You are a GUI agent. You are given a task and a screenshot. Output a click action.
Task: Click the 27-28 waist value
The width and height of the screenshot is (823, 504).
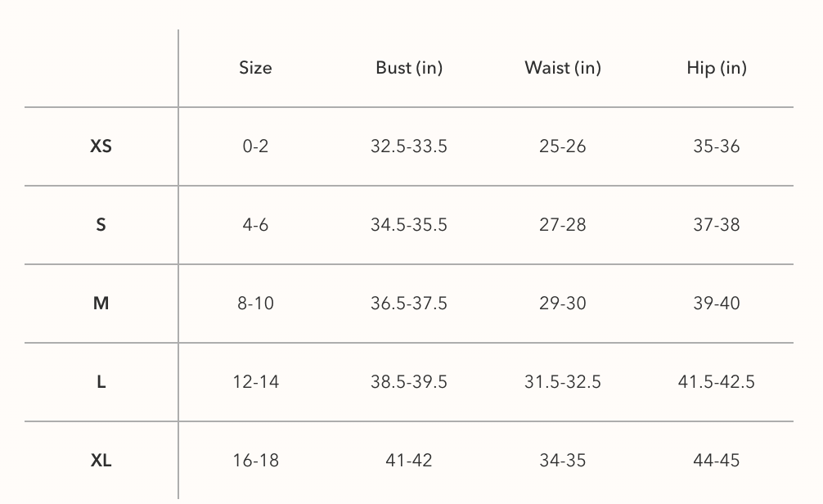click(x=563, y=225)
